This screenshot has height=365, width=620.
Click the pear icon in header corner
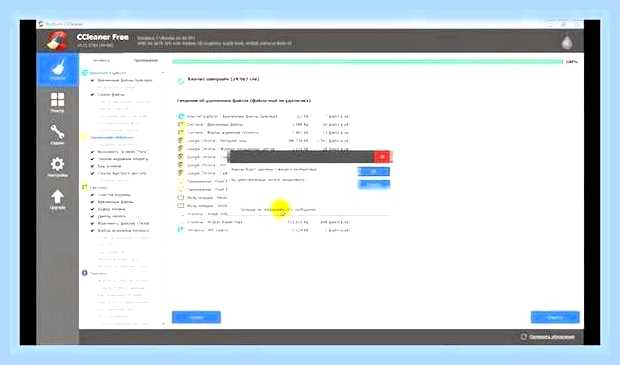tap(567, 41)
